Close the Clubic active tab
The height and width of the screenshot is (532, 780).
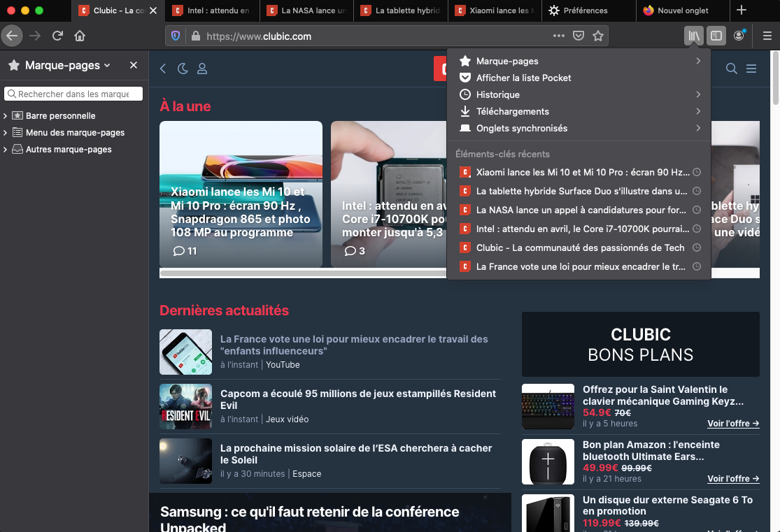coord(153,10)
